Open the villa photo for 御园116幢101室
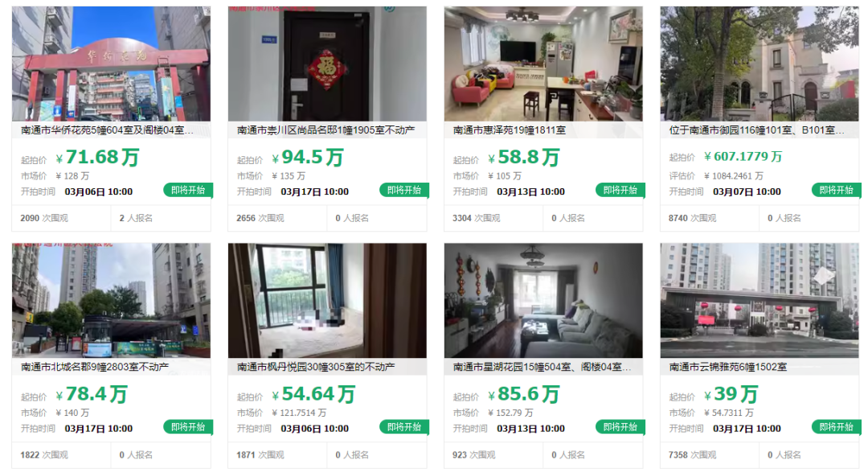 tap(759, 64)
